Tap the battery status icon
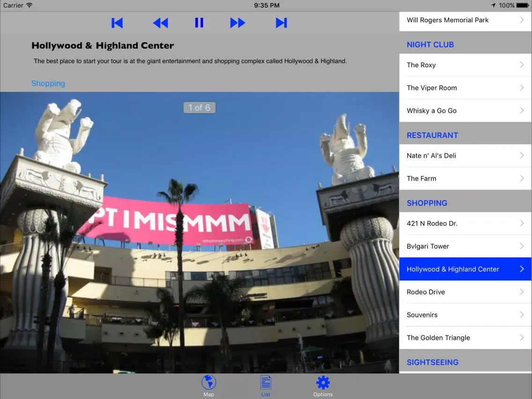Screen dimensions: 532x399 coord(523,6)
